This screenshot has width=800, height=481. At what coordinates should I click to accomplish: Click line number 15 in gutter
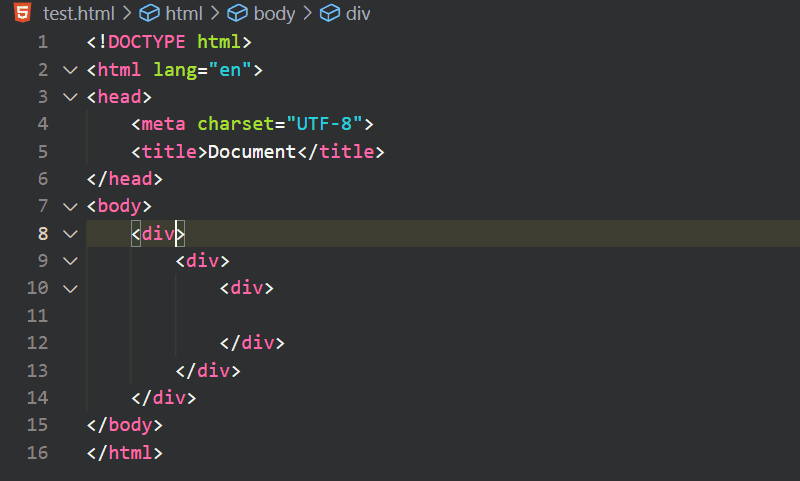[x=37, y=425]
